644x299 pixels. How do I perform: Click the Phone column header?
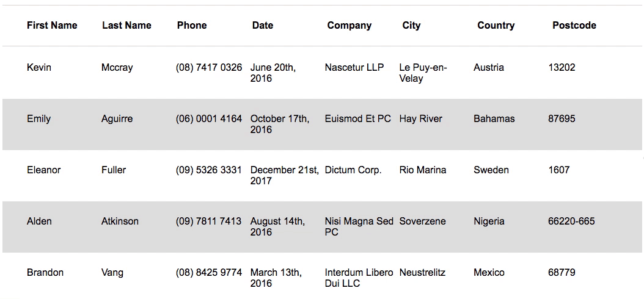point(192,25)
